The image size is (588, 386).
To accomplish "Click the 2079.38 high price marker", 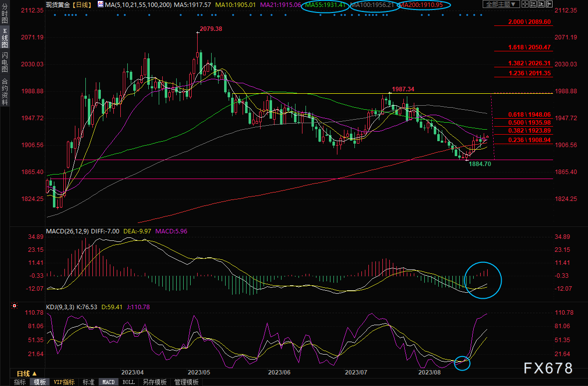I will click(x=210, y=29).
